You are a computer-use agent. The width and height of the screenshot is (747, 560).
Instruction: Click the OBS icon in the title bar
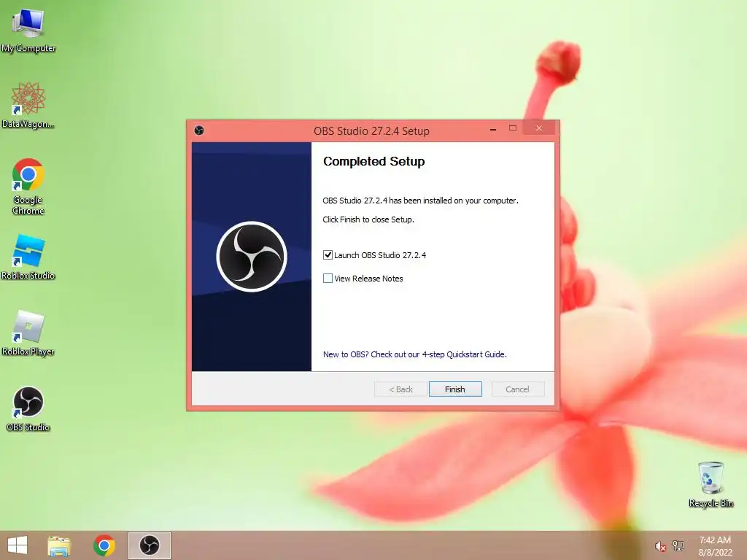(199, 131)
